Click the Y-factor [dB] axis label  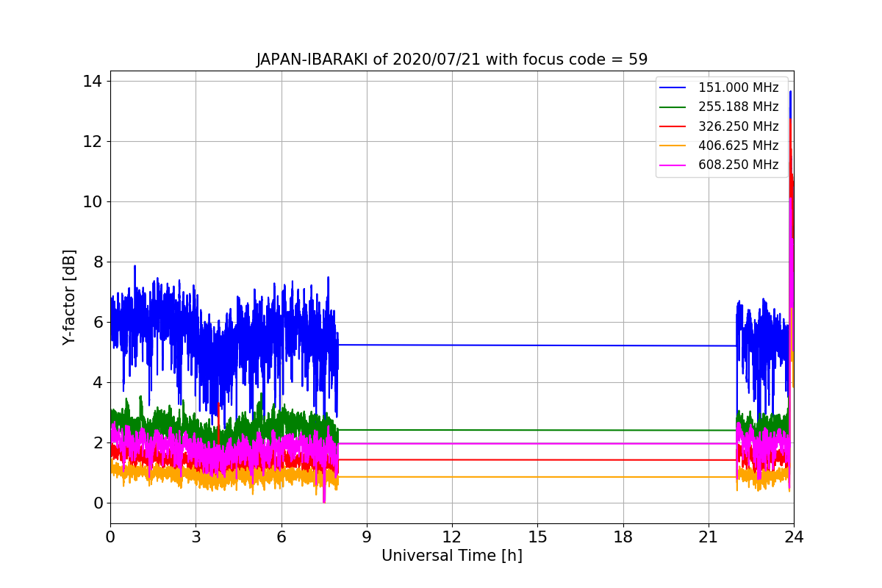(69, 297)
